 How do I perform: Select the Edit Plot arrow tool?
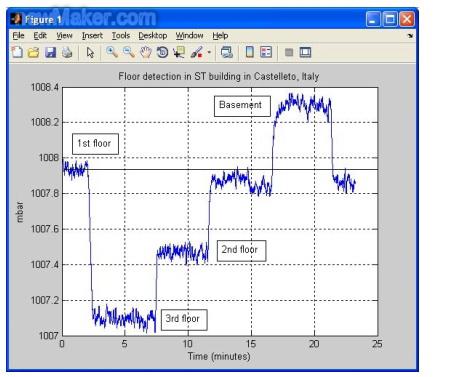pos(90,53)
